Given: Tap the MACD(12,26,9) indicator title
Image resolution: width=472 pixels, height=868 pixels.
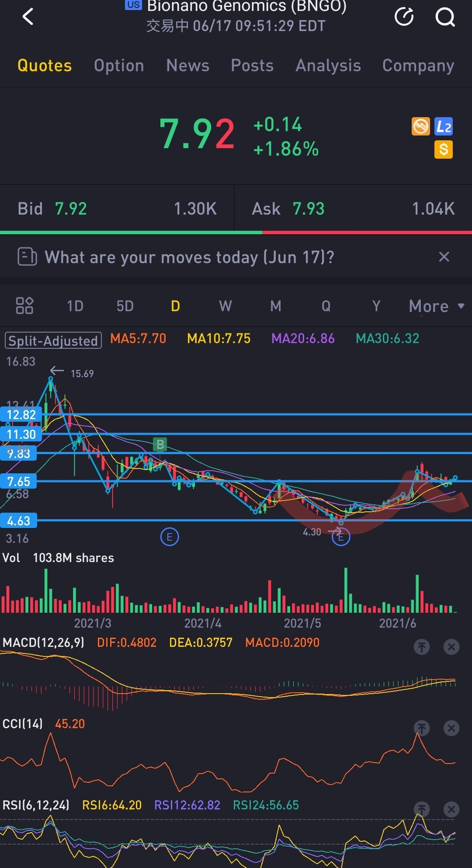Looking at the screenshot, I should point(43,642).
